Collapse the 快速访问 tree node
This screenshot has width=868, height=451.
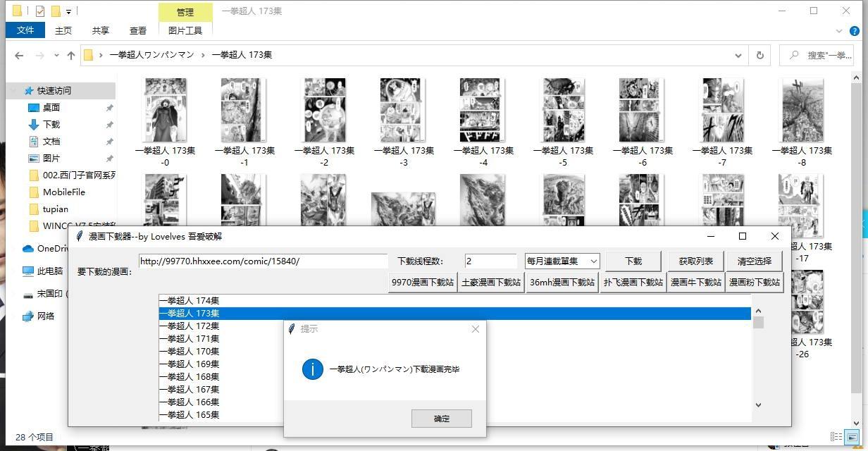13,90
